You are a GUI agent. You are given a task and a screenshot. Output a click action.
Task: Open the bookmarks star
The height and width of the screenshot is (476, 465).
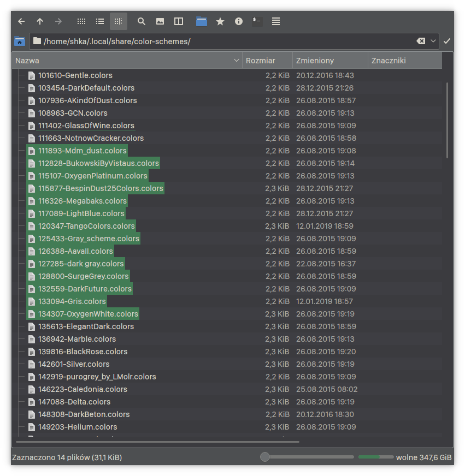tap(220, 21)
